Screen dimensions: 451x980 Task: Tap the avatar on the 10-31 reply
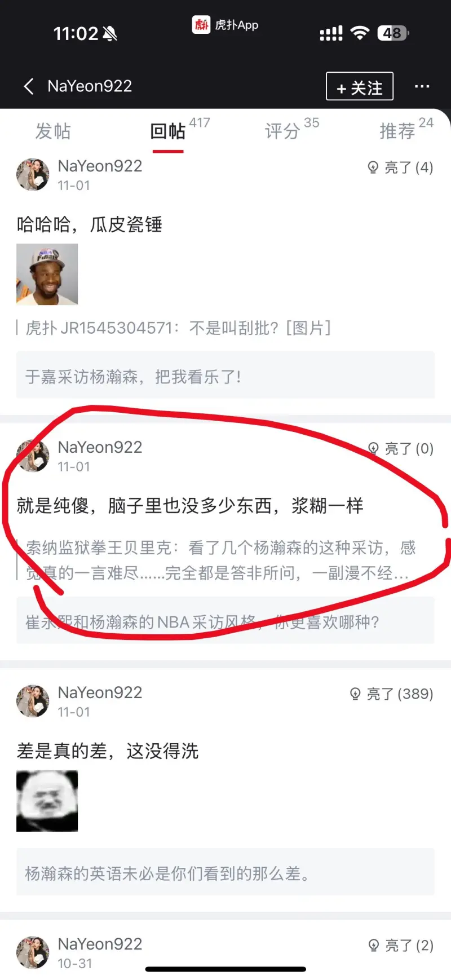coord(33,952)
